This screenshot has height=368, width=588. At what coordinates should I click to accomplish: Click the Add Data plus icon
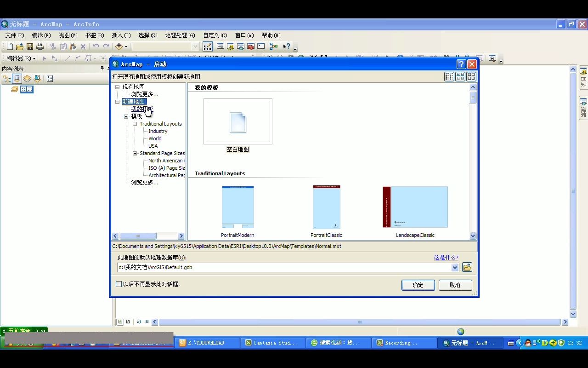click(119, 46)
